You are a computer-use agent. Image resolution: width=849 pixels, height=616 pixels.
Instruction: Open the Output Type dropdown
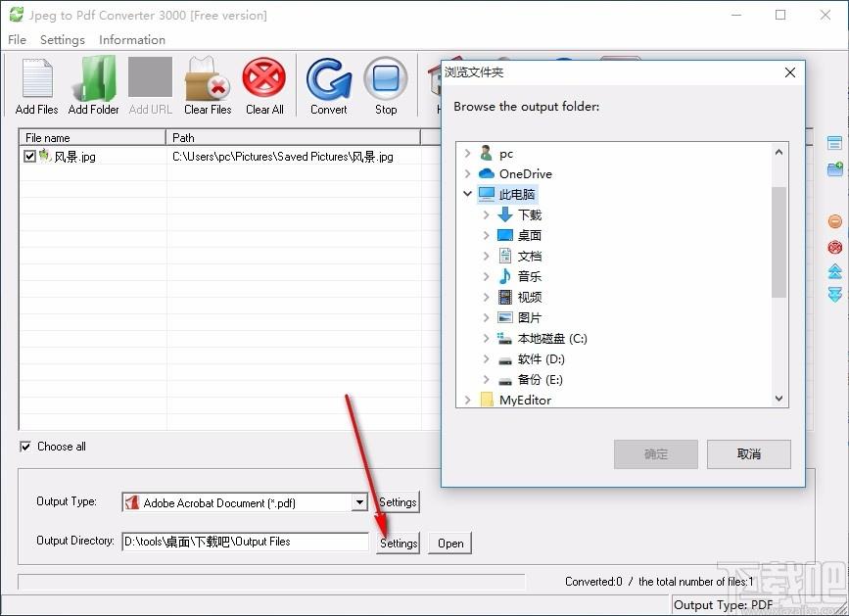pos(359,502)
